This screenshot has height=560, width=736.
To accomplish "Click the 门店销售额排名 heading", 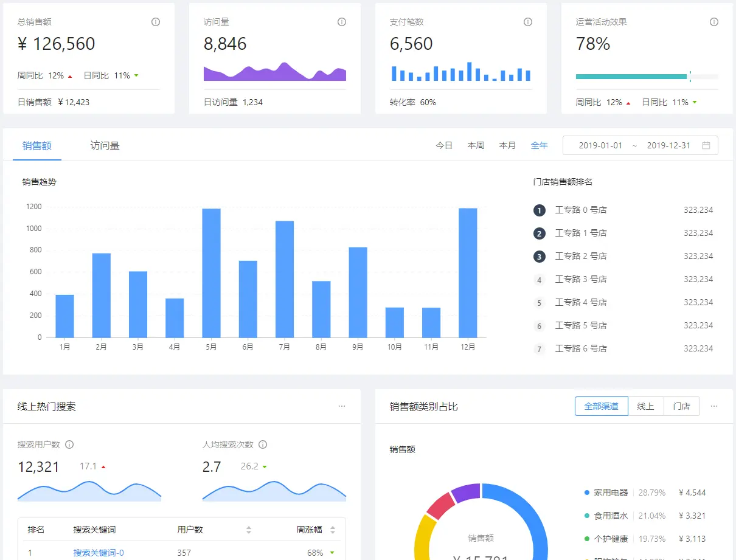I will (563, 182).
